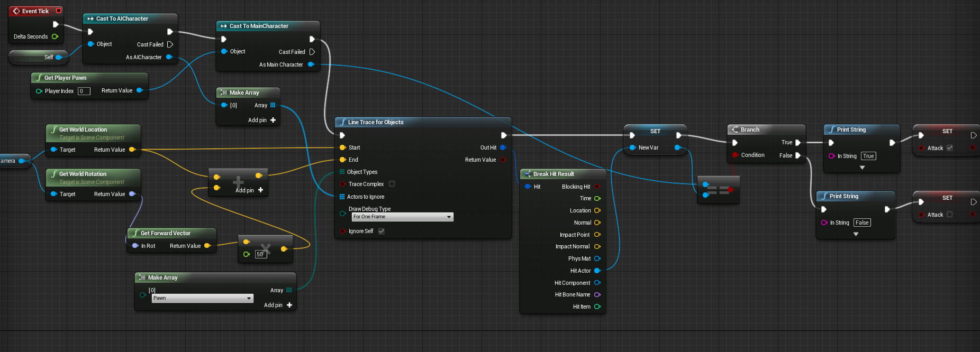980x352 pixels.
Task: Click the Branch Condition input pin
Action: pyautogui.click(x=735, y=155)
